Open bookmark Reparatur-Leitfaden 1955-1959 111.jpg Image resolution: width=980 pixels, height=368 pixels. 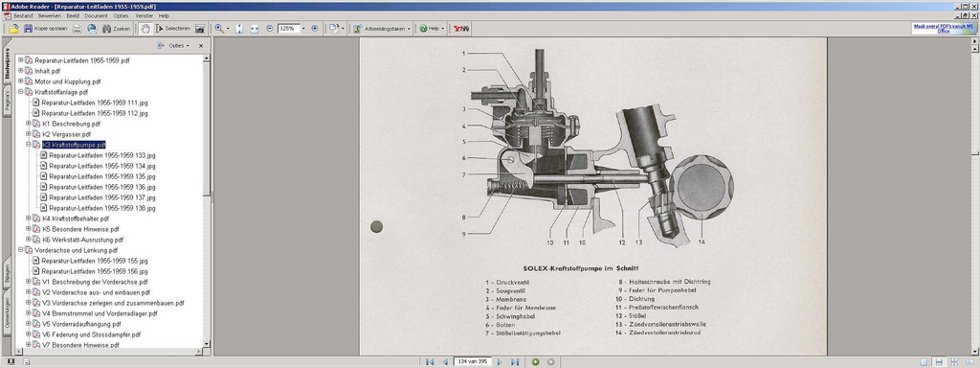(95, 103)
